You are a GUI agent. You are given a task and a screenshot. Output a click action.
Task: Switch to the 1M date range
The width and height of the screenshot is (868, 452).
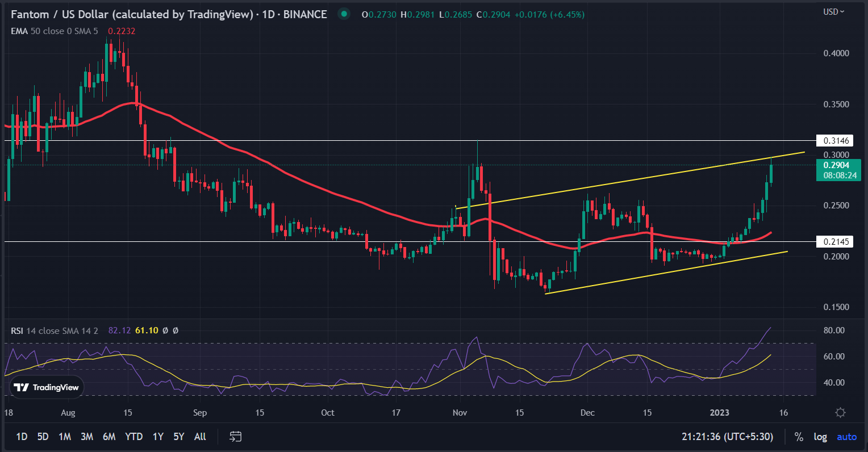(65, 437)
